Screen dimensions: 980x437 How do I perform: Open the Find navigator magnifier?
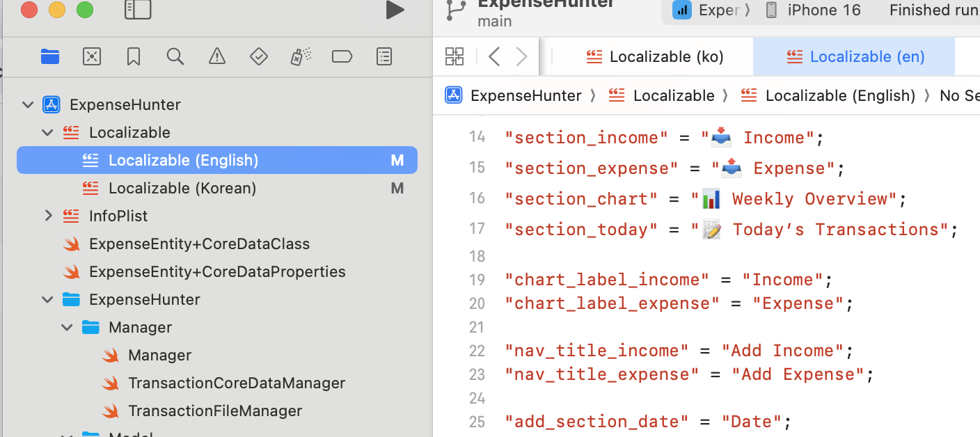point(175,56)
